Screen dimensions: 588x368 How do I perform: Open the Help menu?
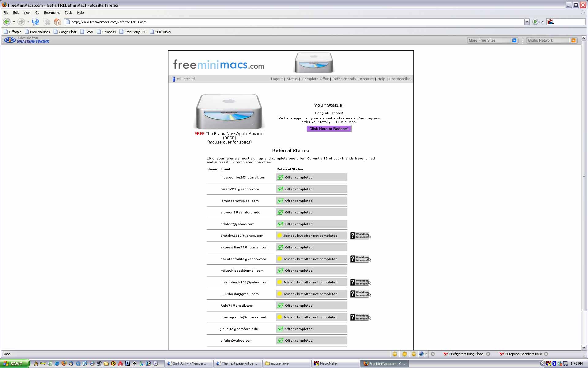pos(80,13)
